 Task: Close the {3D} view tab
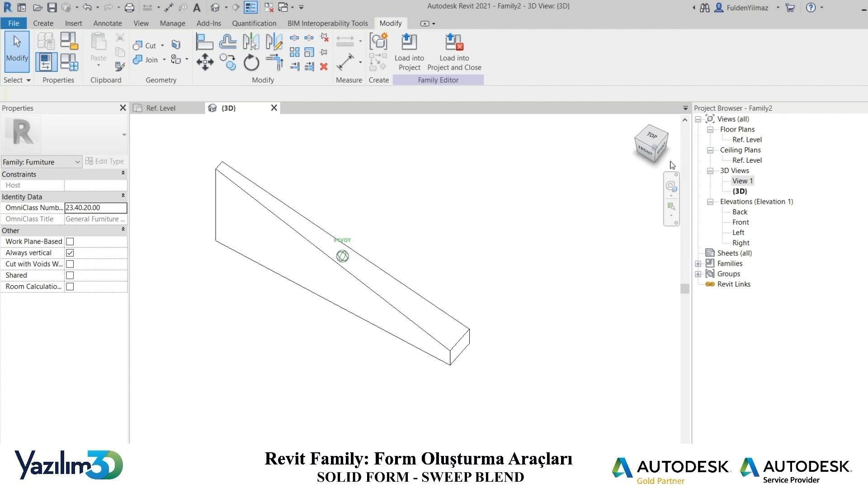pos(274,108)
